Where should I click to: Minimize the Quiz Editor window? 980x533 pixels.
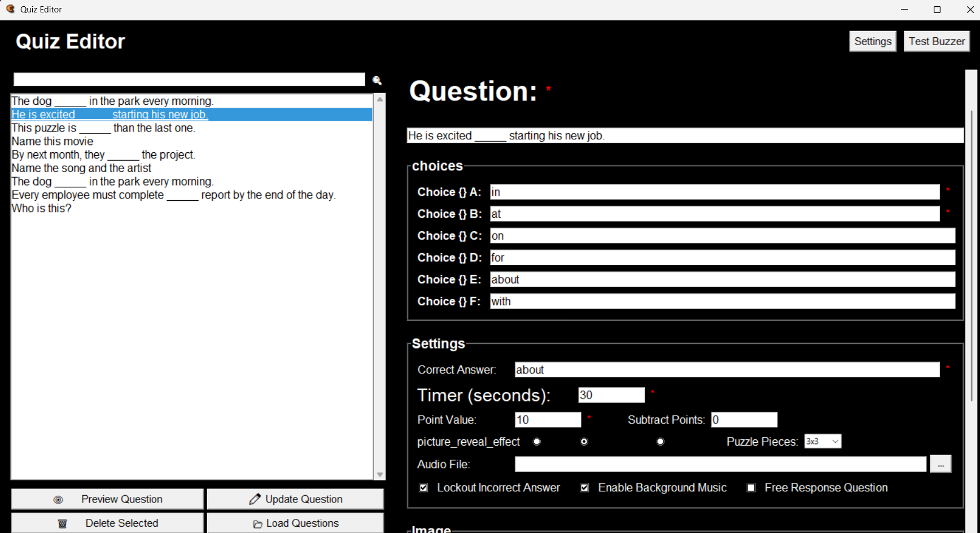pyautogui.click(x=904, y=10)
